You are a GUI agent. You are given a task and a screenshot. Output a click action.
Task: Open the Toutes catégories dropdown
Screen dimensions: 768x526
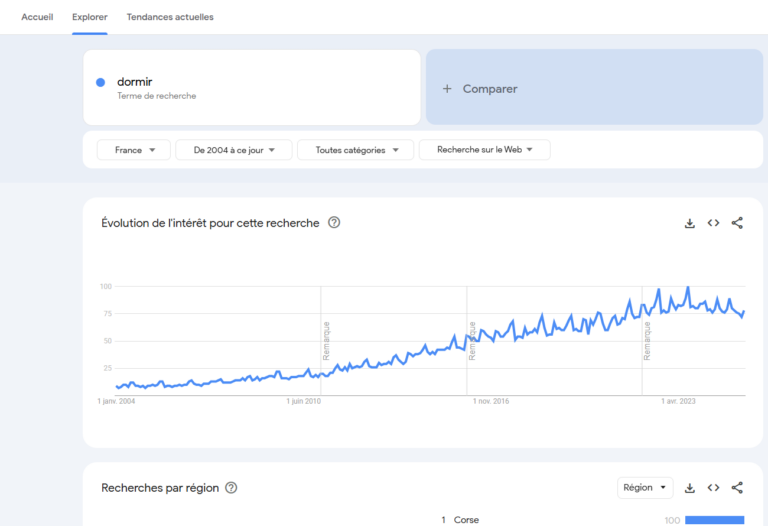click(x=355, y=150)
